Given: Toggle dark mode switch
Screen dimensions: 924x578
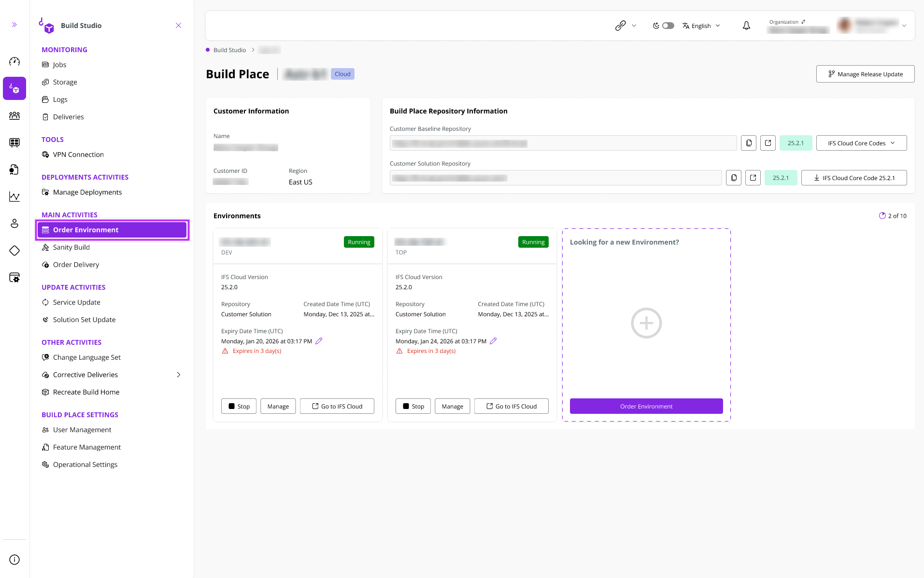Looking at the screenshot, I should [668, 26].
